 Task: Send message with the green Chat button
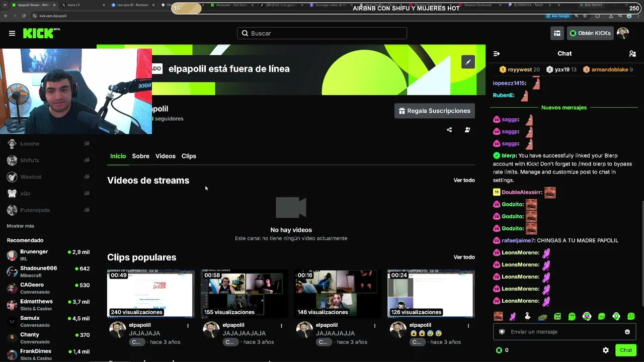tap(626, 350)
